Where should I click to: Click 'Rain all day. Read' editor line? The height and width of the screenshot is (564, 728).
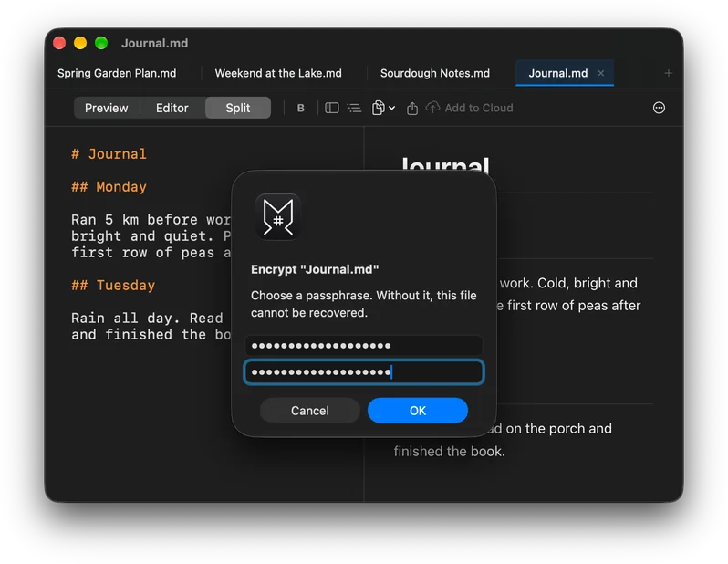[147, 319]
